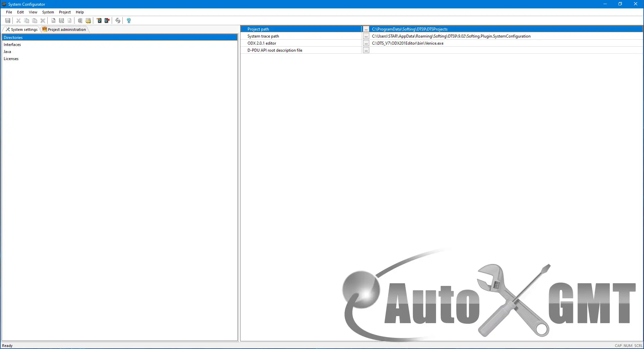
Task: Click D-PDU API root description file label
Action: 275,50
